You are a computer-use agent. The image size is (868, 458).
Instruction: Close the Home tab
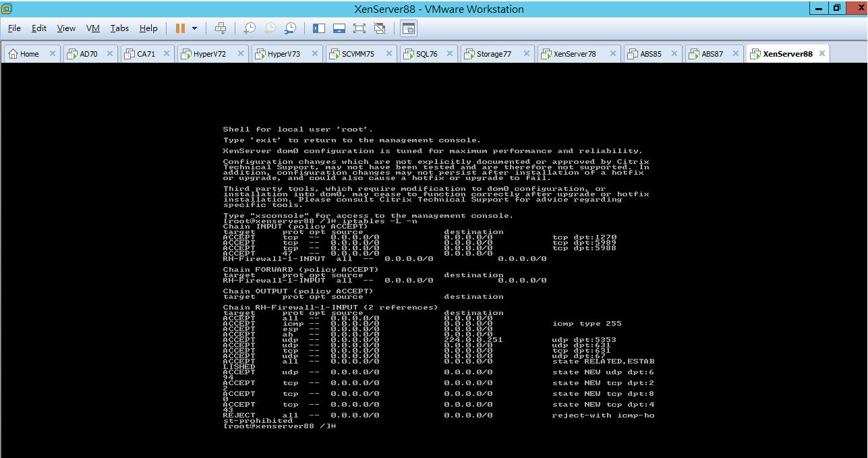pos(53,54)
